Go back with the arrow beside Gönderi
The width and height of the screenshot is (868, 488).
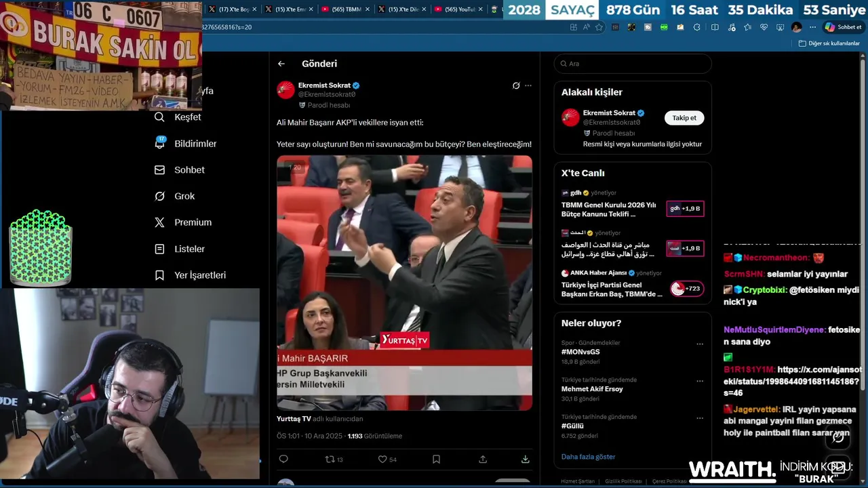coord(281,64)
